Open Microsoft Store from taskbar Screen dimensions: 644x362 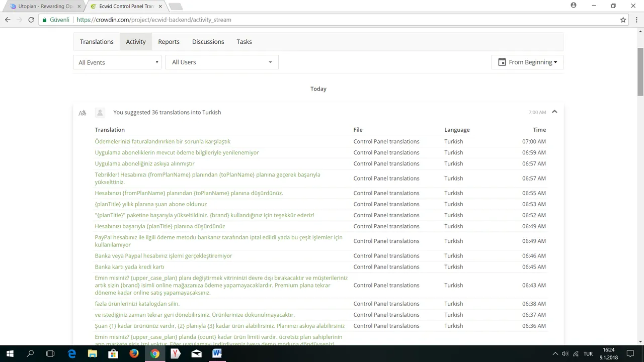113,354
